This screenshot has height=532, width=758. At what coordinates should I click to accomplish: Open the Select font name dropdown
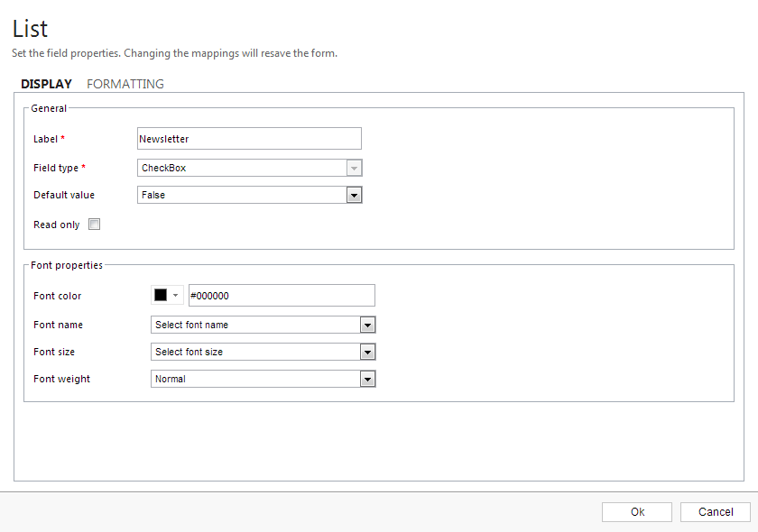pyautogui.click(x=263, y=325)
